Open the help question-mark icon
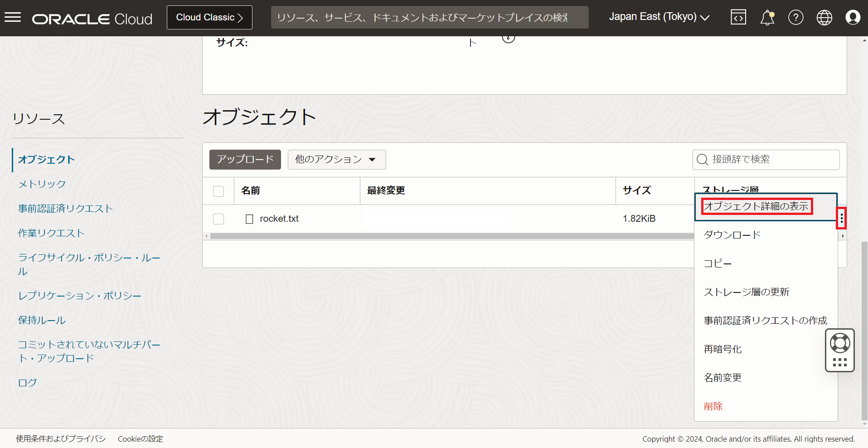This screenshot has width=868, height=448. (795, 17)
